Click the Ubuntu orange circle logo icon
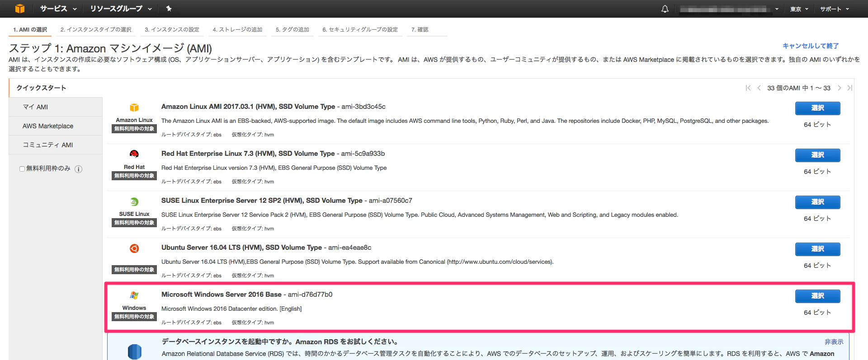868x360 pixels. (134, 248)
